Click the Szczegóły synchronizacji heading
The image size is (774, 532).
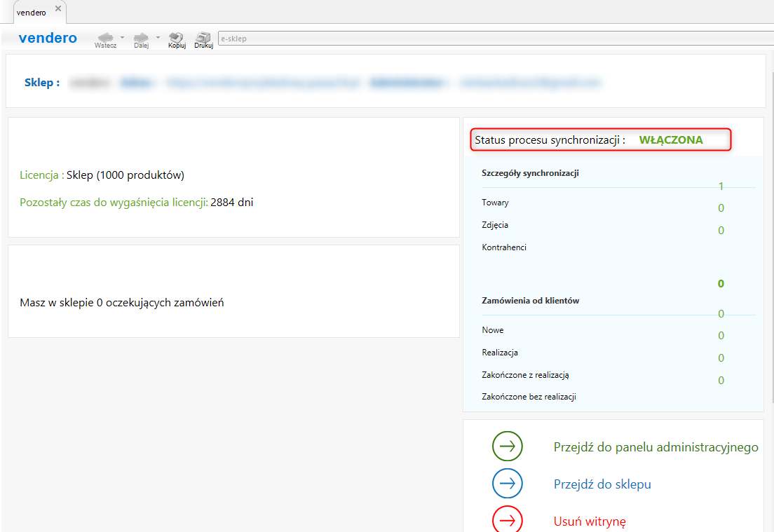(530, 173)
